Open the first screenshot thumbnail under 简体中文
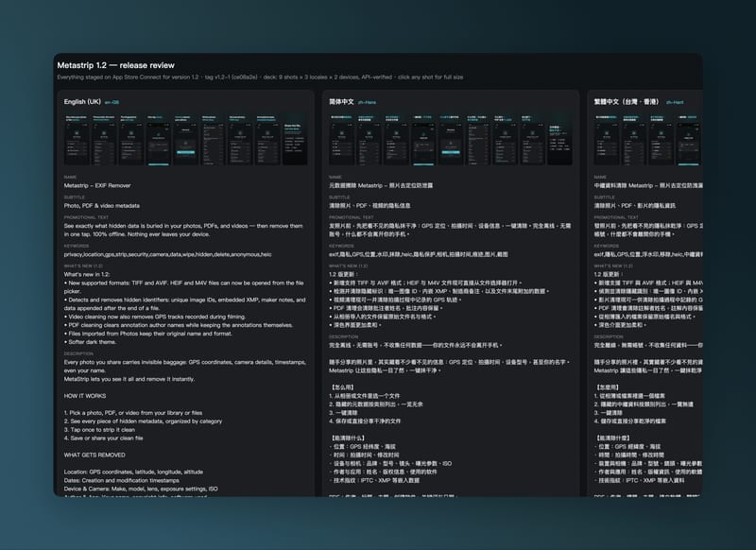The image size is (756, 550). (x=342, y=140)
